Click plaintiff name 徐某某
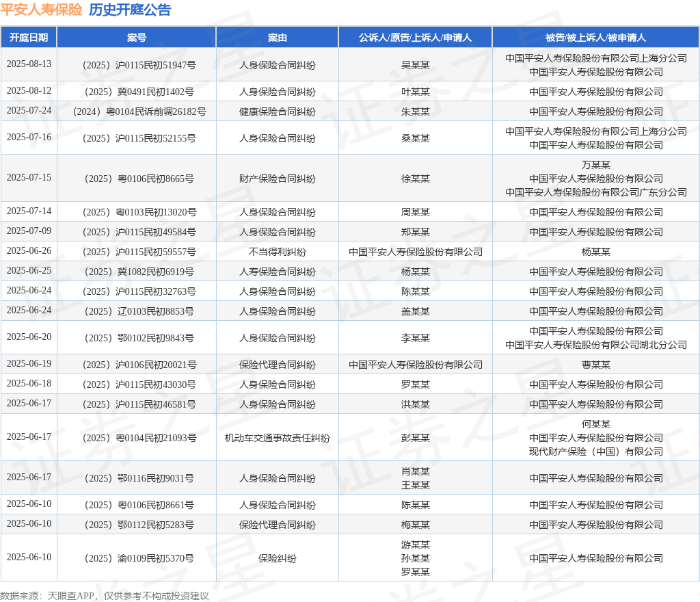This screenshot has width=700, height=602. (x=415, y=179)
